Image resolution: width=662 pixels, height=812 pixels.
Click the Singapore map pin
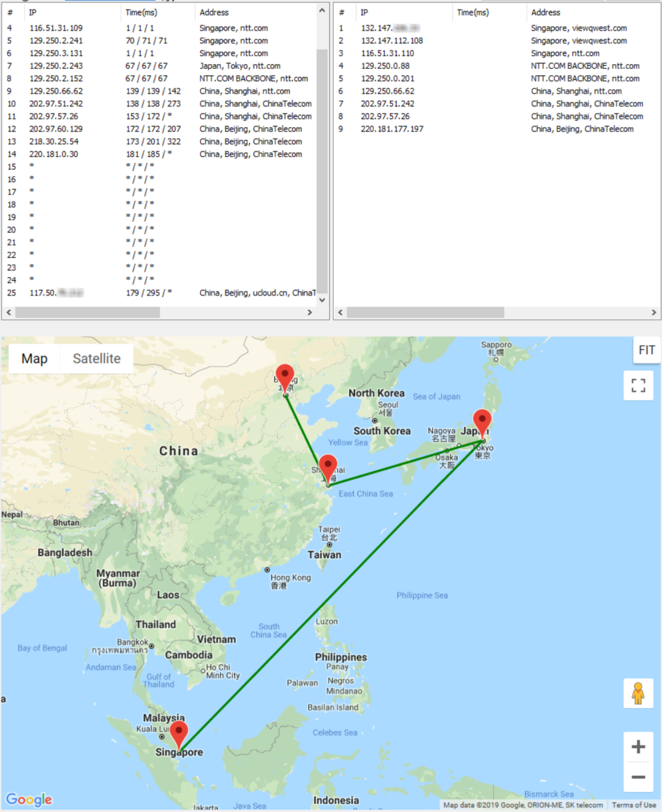click(179, 735)
